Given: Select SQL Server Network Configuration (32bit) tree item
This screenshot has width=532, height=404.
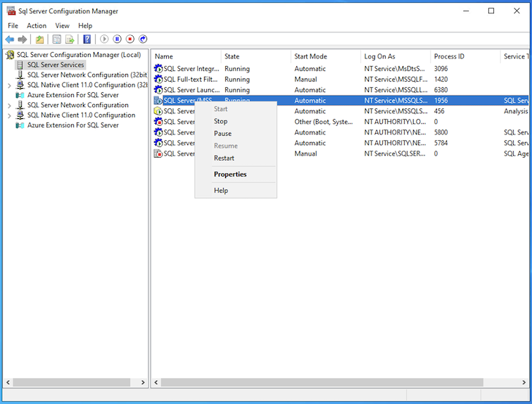Looking at the screenshot, I should (x=87, y=75).
